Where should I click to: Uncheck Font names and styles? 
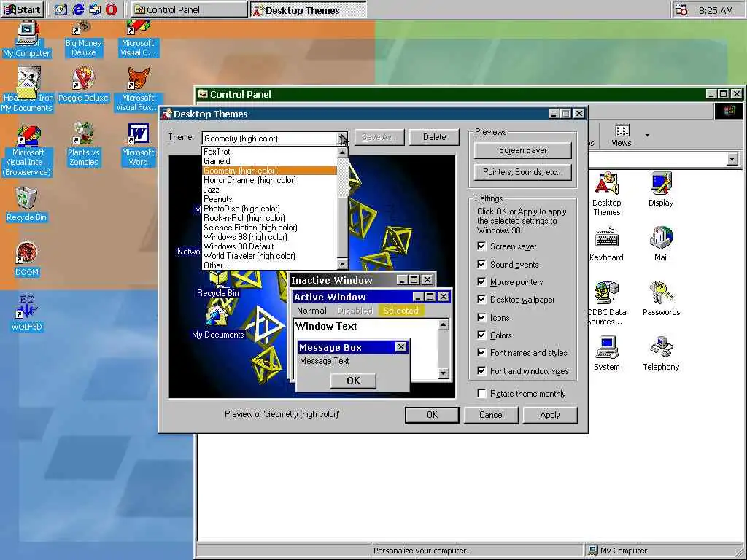[x=481, y=353]
